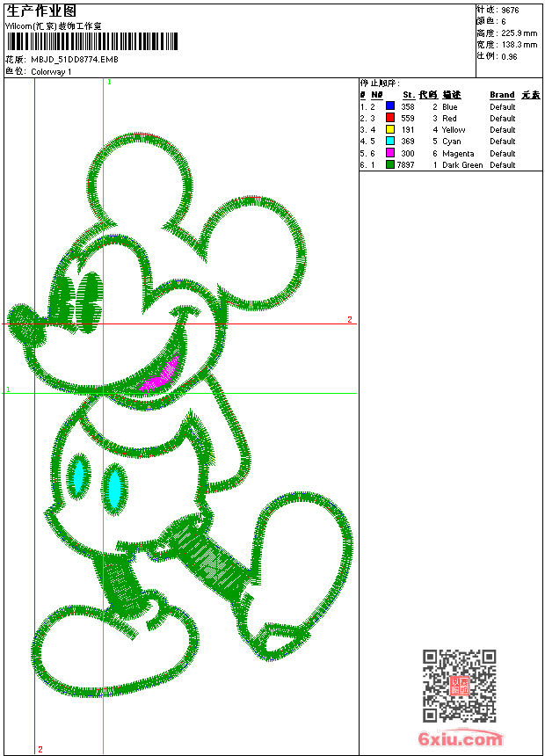The height and width of the screenshot is (756, 545).
Task: Click the Yellow color swatch in row 3
Action: pyautogui.click(x=390, y=129)
